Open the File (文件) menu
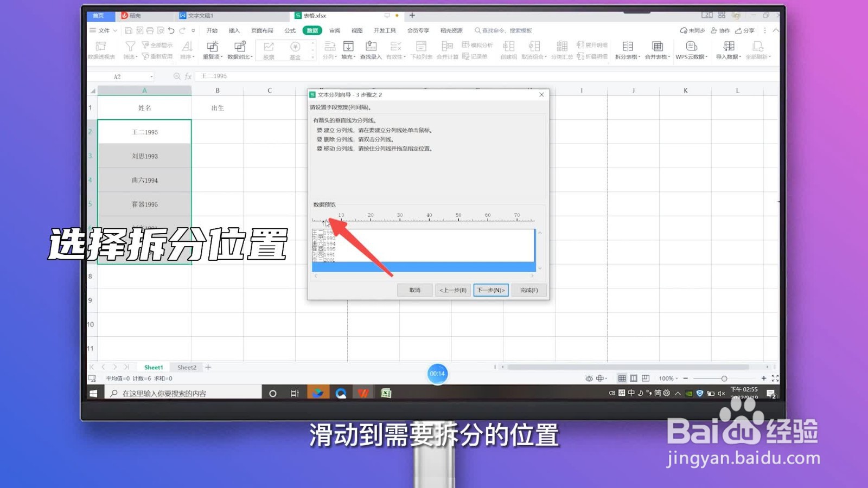The height and width of the screenshot is (488, 868). [103, 30]
